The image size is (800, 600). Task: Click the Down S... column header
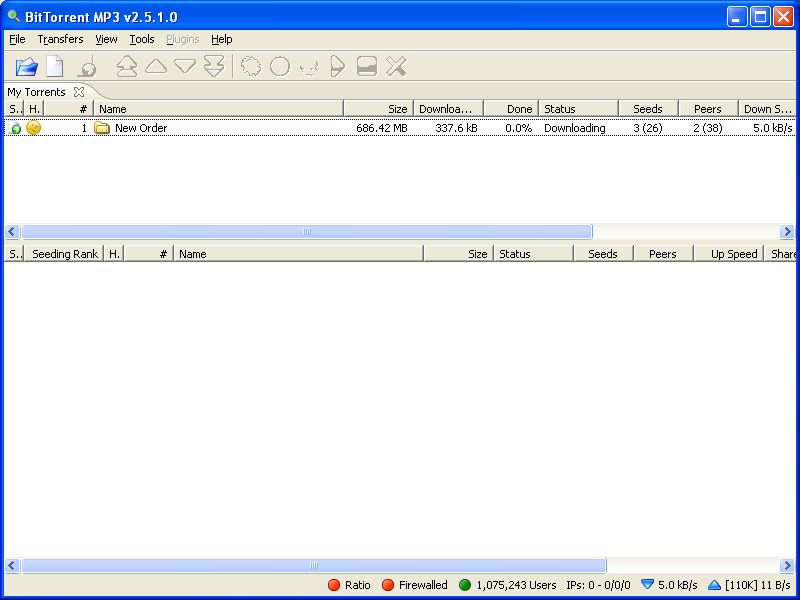point(767,109)
